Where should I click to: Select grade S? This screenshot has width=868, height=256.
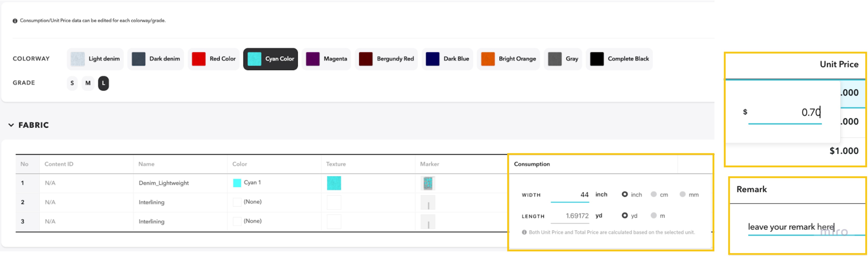pyautogui.click(x=72, y=83)
